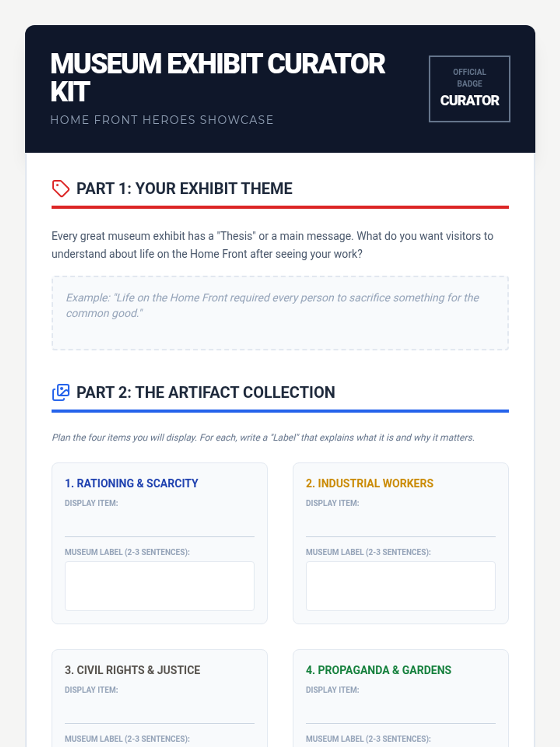This screenshot has width=560, height=747.
Task: Select the 3. Civil Rights & Justice heading
Action: pos(133,670)
